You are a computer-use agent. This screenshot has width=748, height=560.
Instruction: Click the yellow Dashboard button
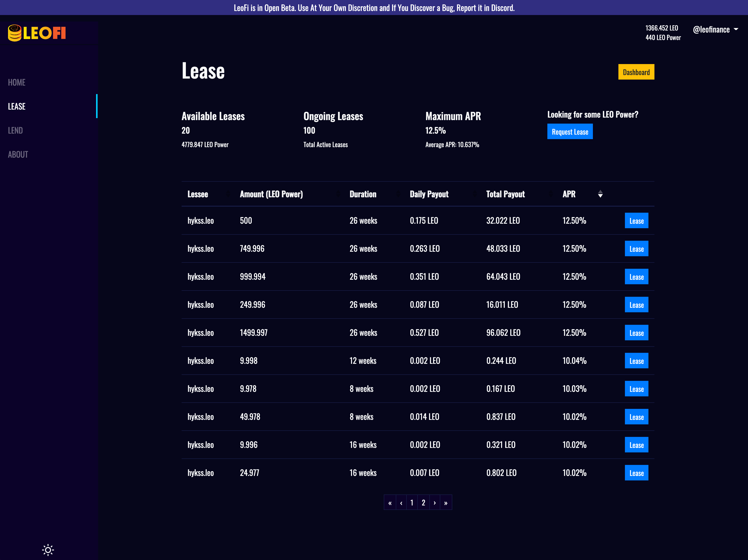636,72
